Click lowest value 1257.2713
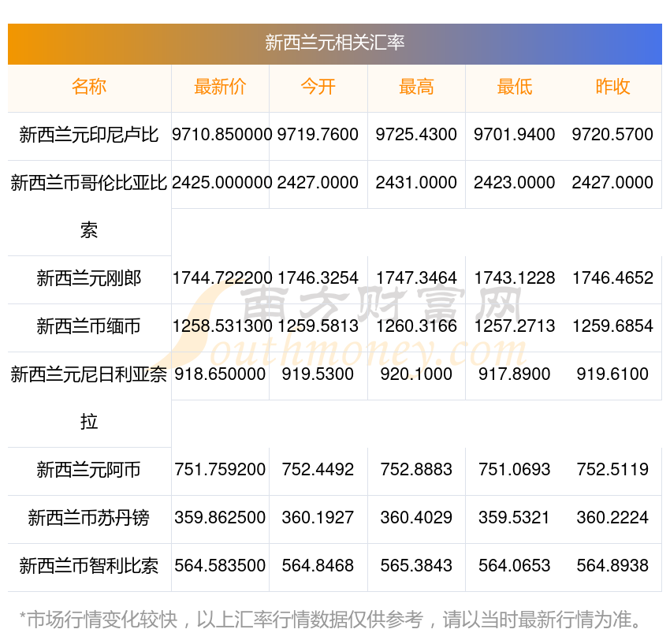 coord(515,326)
